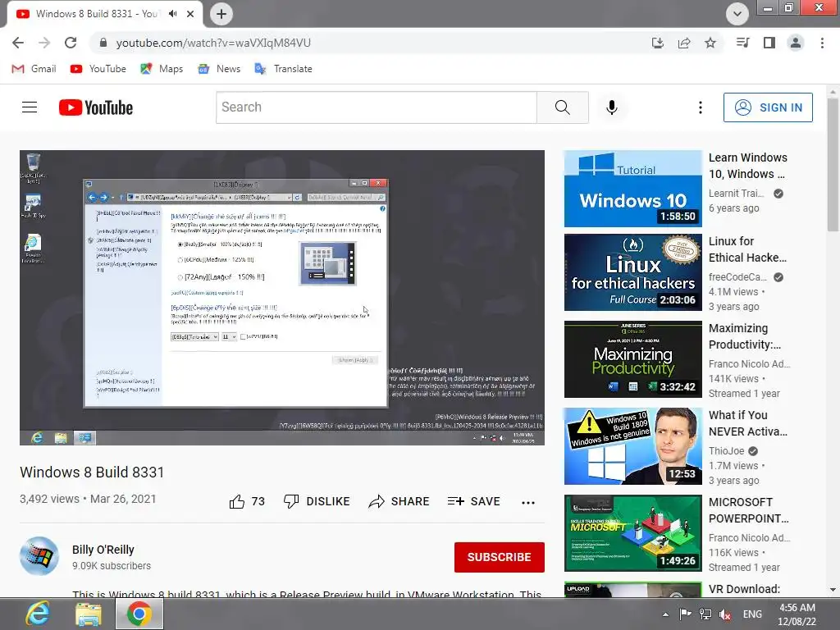Image resolution: width=840 pixels, height=630 pixels.
Task: Open the YouTube hamburger guide menu
Action: pyautogui.click(x=30, y=107)
